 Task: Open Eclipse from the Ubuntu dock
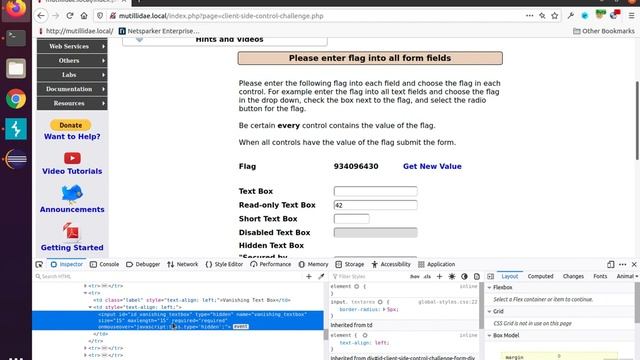16,159
